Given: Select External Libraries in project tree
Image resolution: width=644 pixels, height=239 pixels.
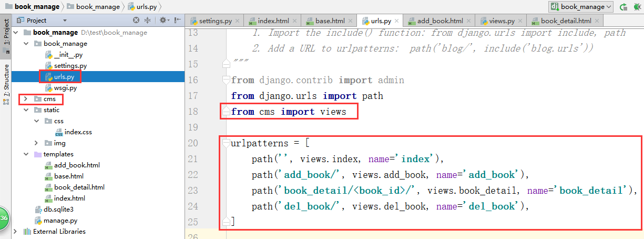Looking at the screenshot, I should click(54, 232).
